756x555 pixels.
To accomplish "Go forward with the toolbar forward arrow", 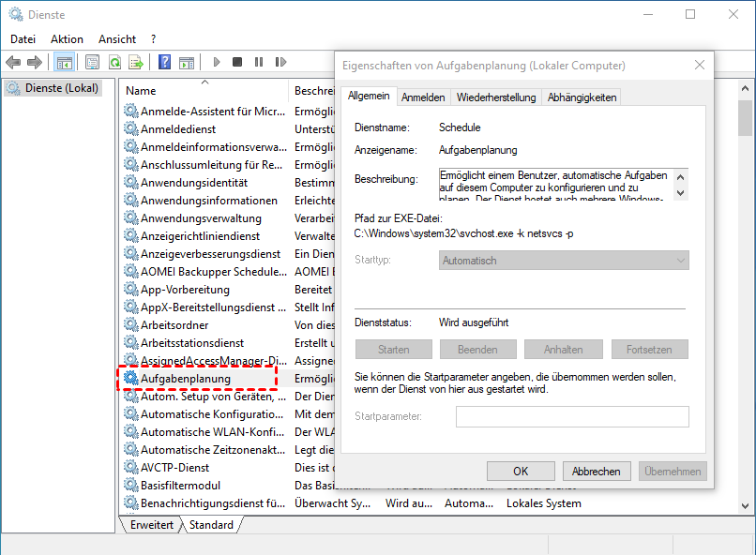I will 35,62.
